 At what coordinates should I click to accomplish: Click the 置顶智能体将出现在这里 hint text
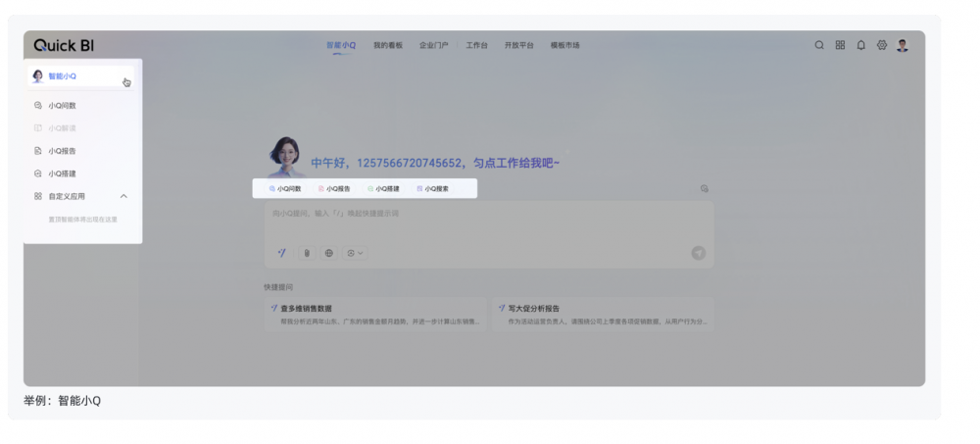click(x=83, y=220)
